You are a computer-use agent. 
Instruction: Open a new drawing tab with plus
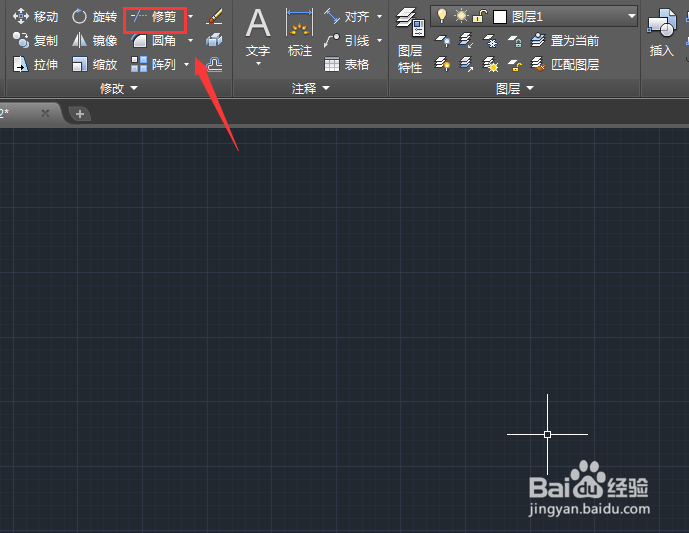[80, 114]
